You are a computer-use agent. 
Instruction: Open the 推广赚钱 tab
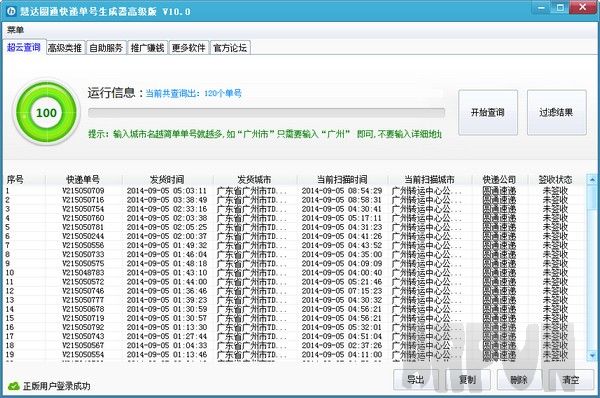[x=147, y=48]
